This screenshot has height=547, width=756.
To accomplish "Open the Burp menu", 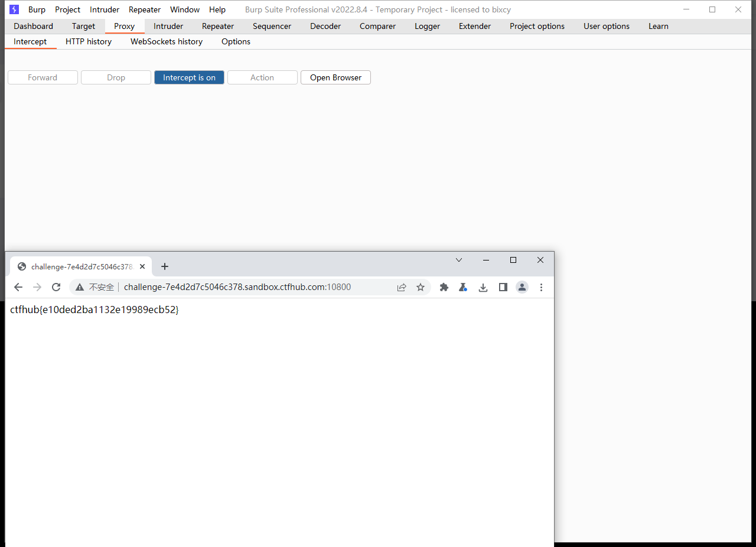I will click(37, 9).
